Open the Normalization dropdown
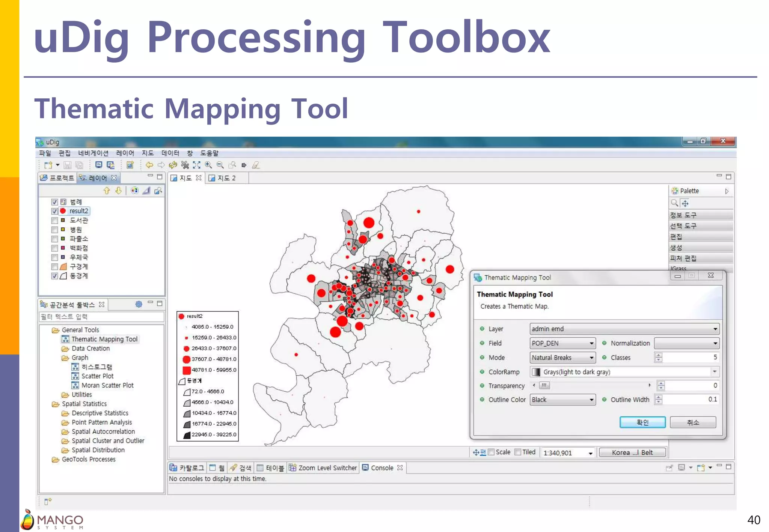This screenshot has width=769, height=532. click(686, 343)
